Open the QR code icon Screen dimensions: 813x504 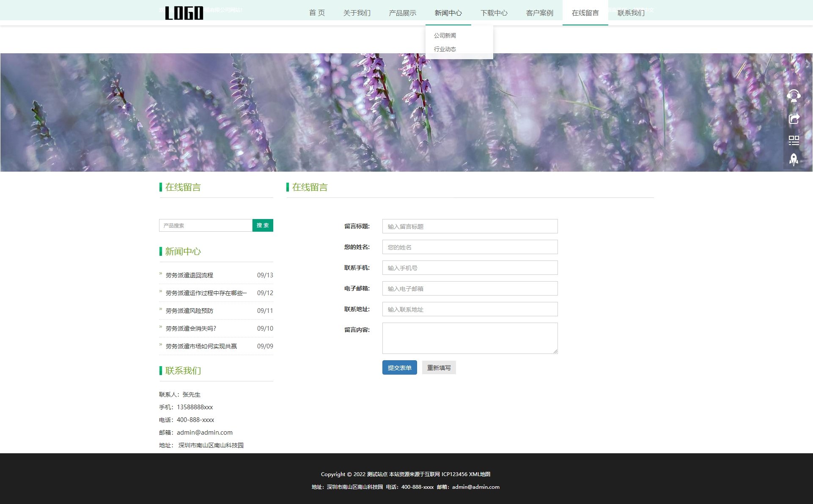tap(794, 140)
